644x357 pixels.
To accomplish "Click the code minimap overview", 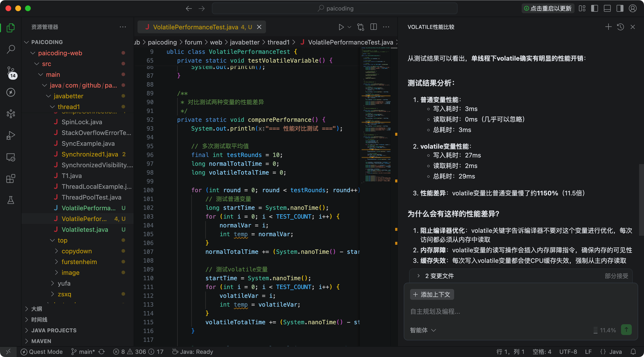I will [x=376, y=115].
